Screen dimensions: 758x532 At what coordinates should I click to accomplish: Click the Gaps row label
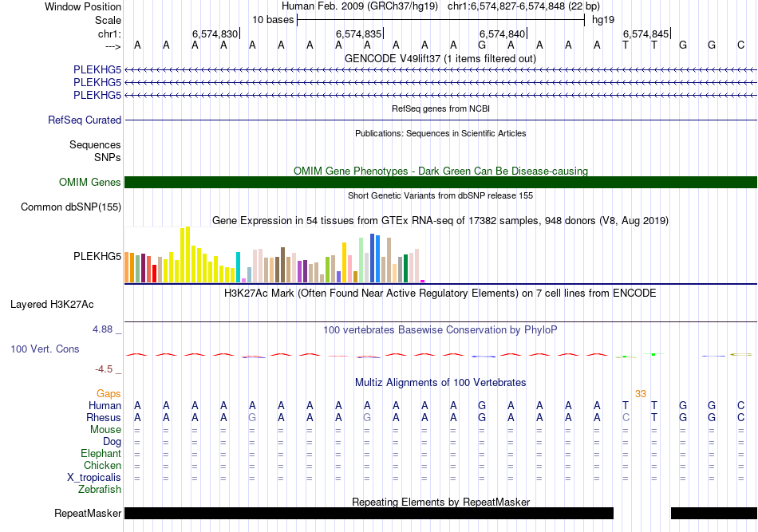(109, 394)
